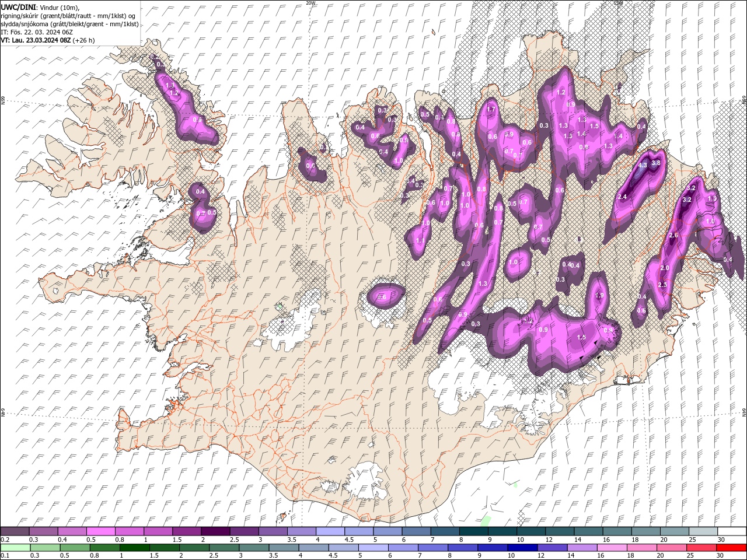
Task: Select lower legend row swatch for 3.5
Action: coord(284,548)
